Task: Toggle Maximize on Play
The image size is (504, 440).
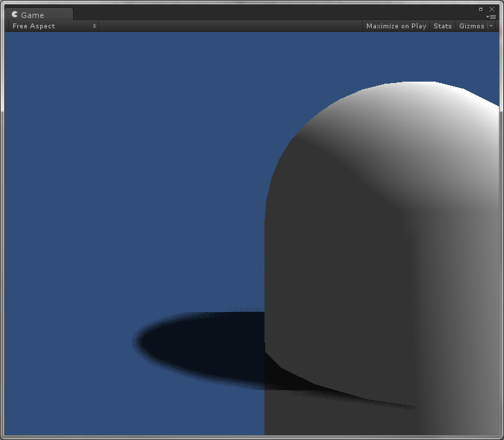Action: [x=396, y=26]
